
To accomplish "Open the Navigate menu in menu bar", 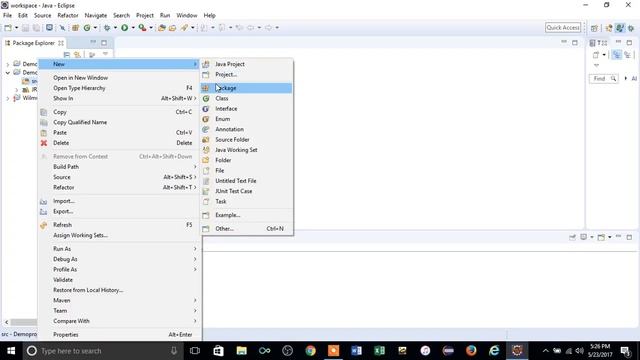I will tap(96, 16).
